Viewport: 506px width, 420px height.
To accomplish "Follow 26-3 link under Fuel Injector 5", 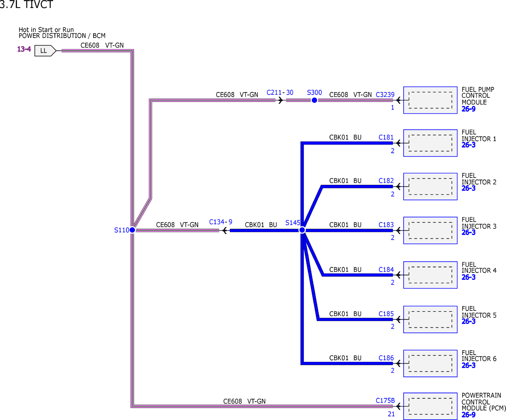I will 468,321.
